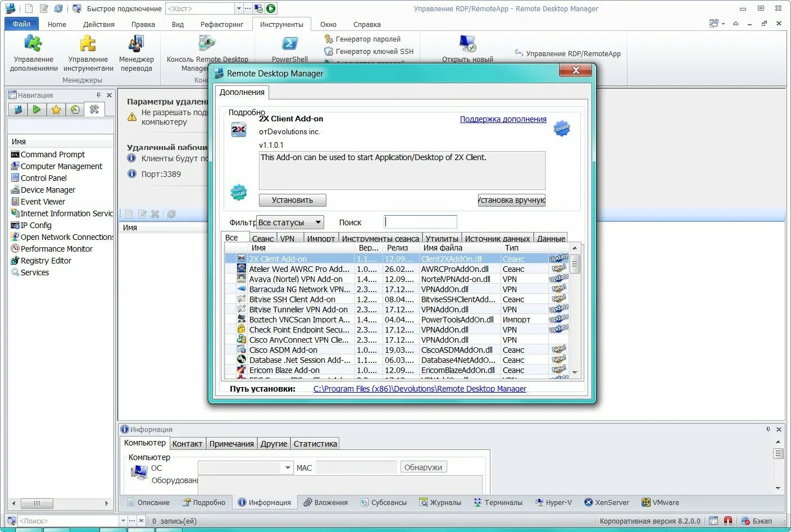Click Обнаружить button next to MAC

[x=424, y=467]
